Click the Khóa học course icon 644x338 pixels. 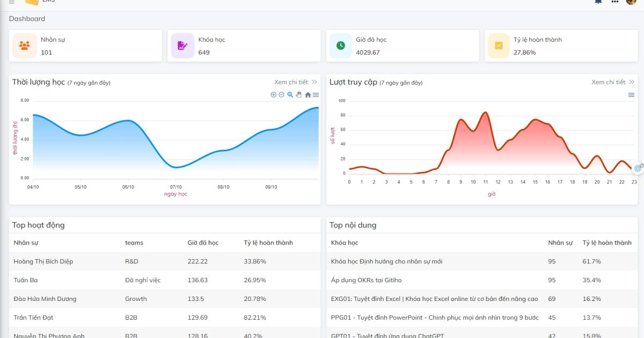click(182, 46)
